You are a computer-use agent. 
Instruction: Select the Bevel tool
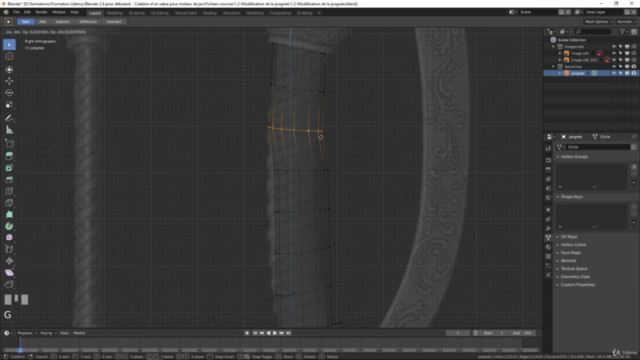9,180
